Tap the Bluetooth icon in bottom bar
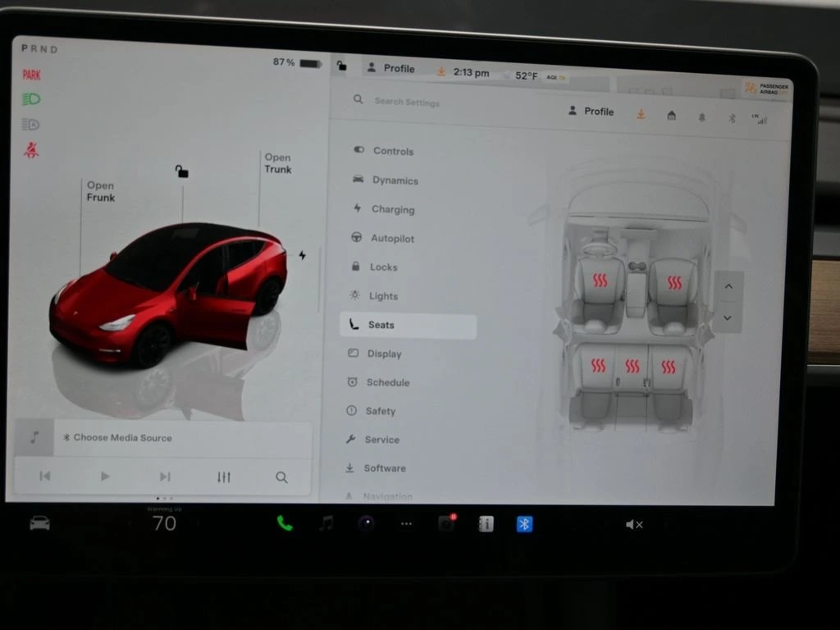The width and height of the screenshot is (840, 630). [524, 524]
